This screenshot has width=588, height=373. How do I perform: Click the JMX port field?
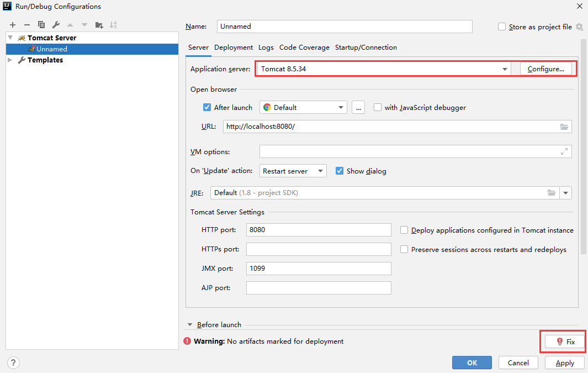pos(319,269)
